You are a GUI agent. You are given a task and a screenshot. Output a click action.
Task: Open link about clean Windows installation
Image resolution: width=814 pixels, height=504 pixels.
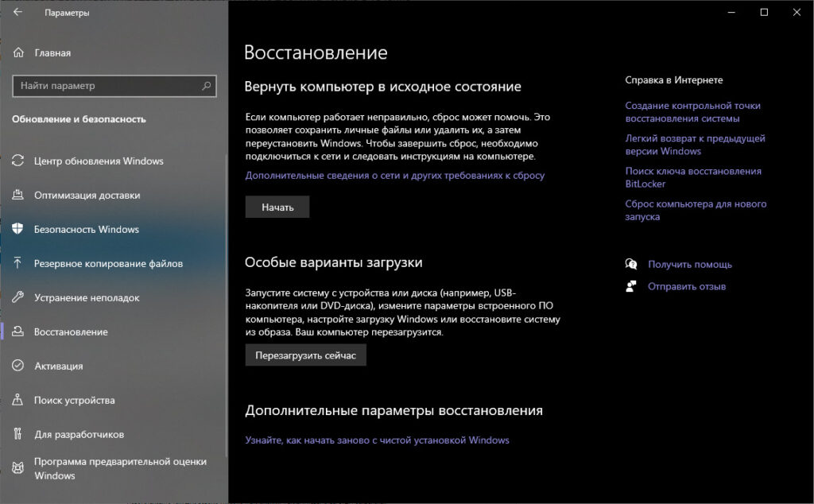tap(377, 440)
